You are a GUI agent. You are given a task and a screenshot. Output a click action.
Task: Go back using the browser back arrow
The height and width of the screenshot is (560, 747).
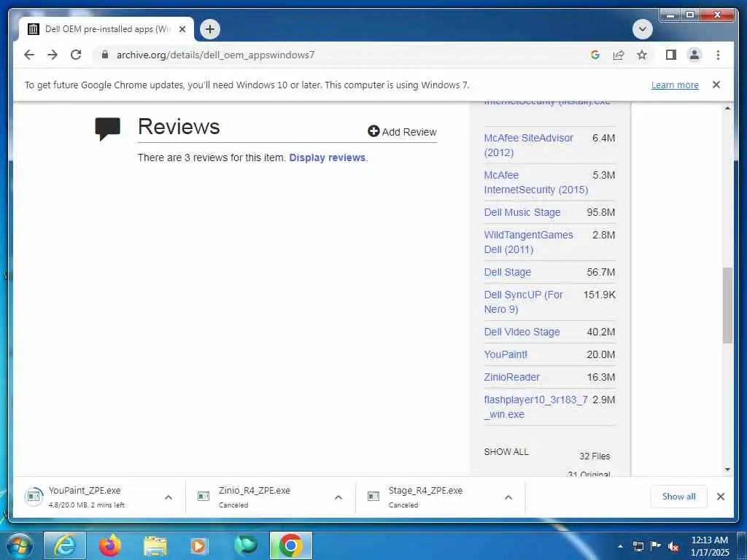pos(29,55)
